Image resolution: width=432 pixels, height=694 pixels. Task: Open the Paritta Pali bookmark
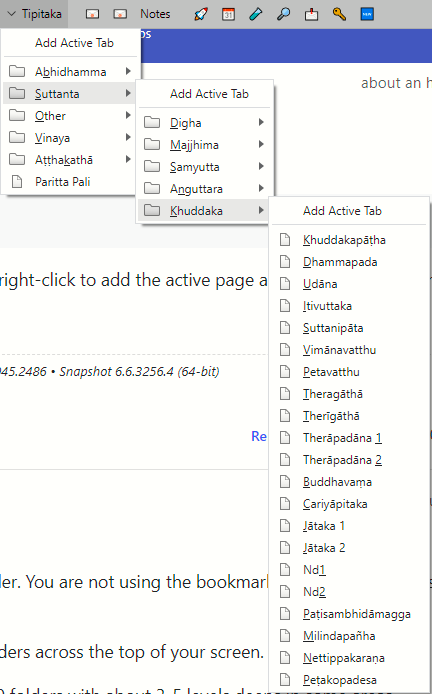[x=71, y=181]
